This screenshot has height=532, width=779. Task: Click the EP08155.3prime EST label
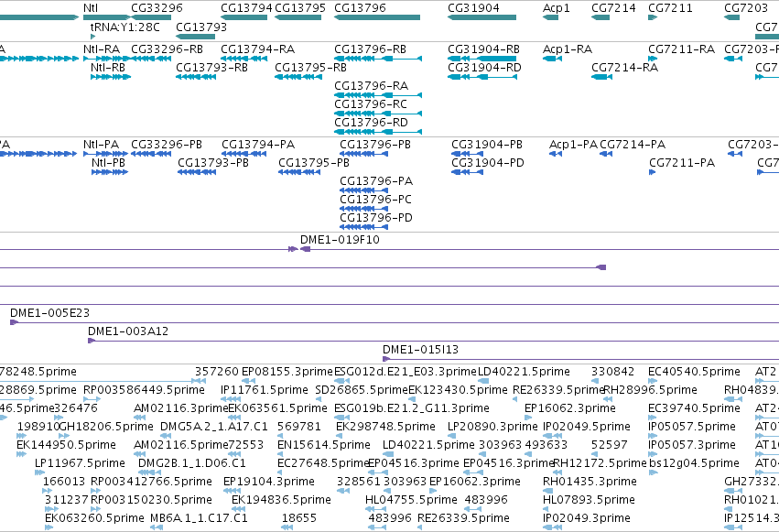287,372
